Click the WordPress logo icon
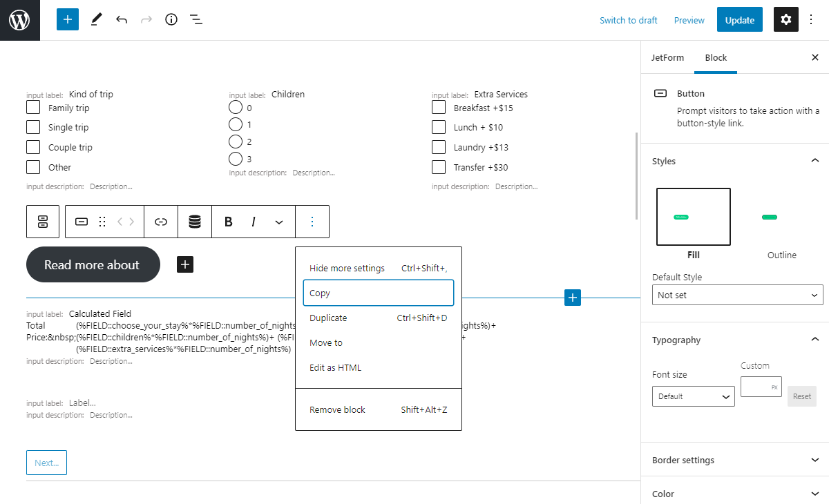Image resolution: width=829 pixels, height=504 pixels. tap(20, 20)
